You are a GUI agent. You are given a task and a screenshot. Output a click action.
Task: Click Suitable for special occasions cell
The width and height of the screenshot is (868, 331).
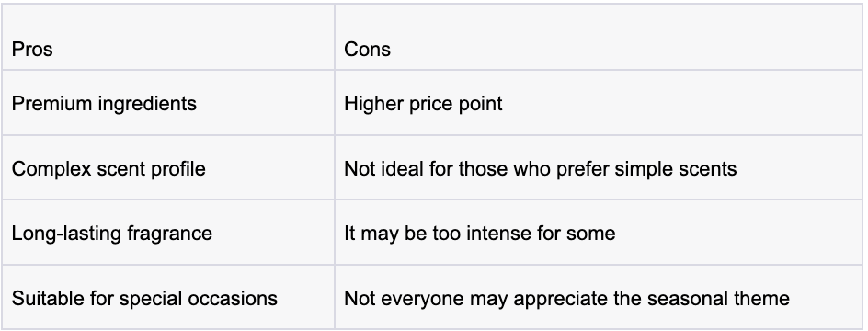pos(167,297)
